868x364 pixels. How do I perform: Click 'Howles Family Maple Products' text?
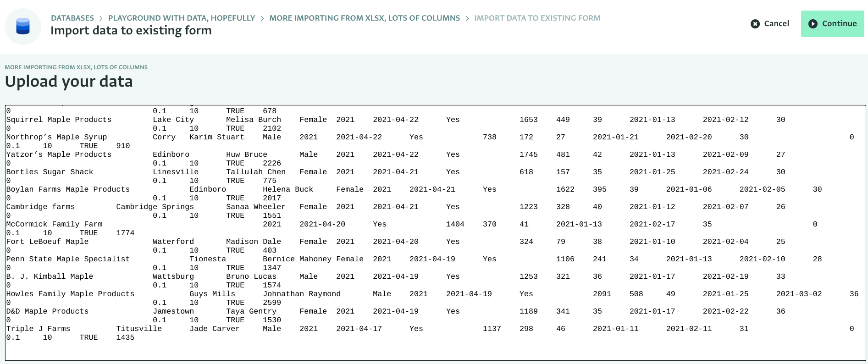pyautogui.click(x=70, y=294)
